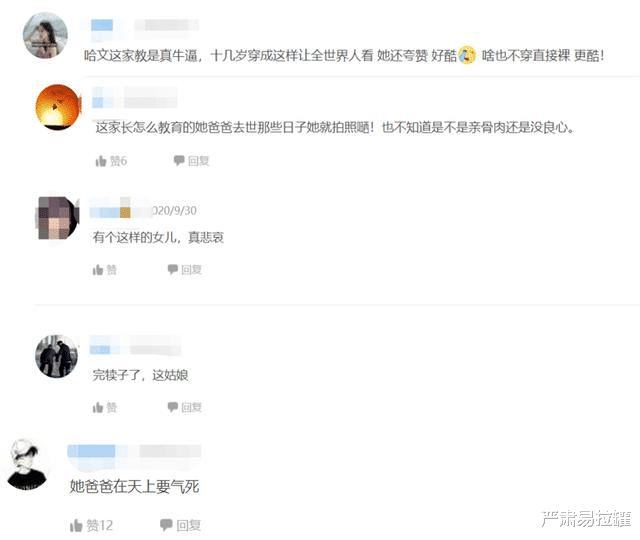Open the white-haired cartoon avatar profile

tap(27, 464)
